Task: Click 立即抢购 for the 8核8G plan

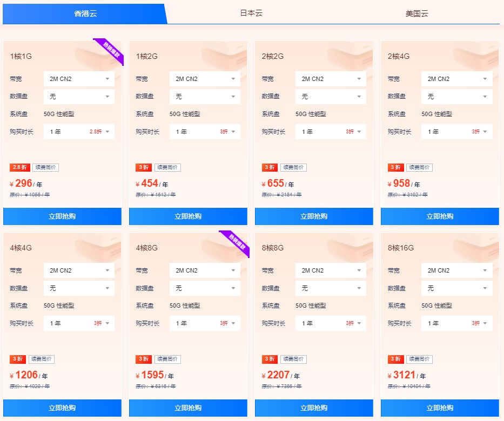Action: (314, 408)
